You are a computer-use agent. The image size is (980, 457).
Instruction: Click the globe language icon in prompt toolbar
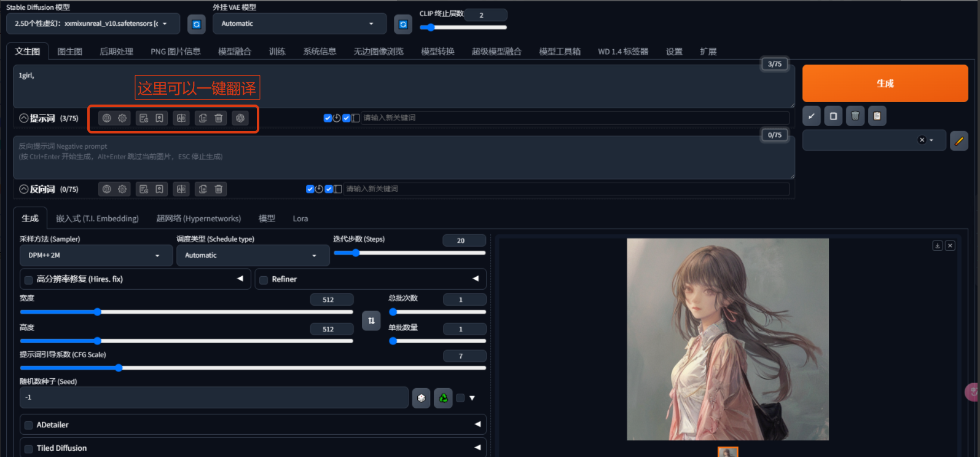pyautogui.click(x=107, y=118)
